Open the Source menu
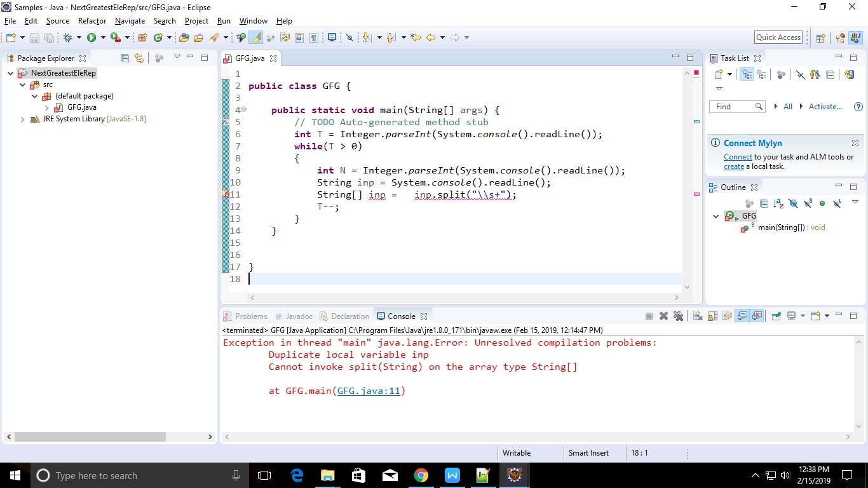Image resolution: width=868 pixels, height=488 pixels. tap(58, 21)
